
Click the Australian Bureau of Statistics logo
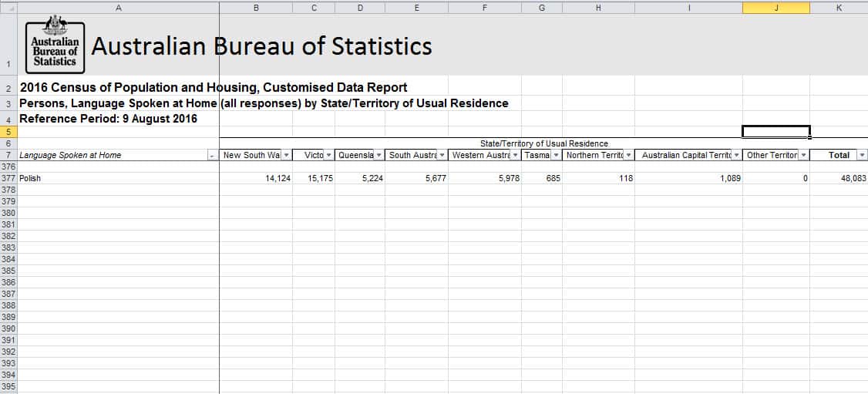point(55,45)
